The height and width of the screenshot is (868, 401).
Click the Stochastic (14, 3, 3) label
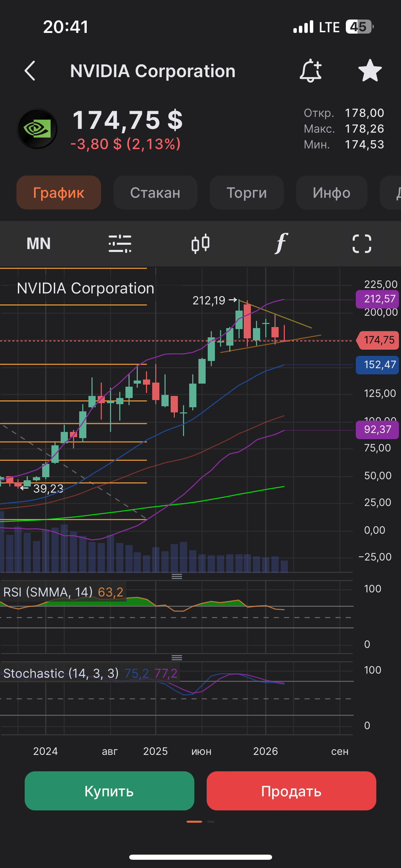coord(61,673)
